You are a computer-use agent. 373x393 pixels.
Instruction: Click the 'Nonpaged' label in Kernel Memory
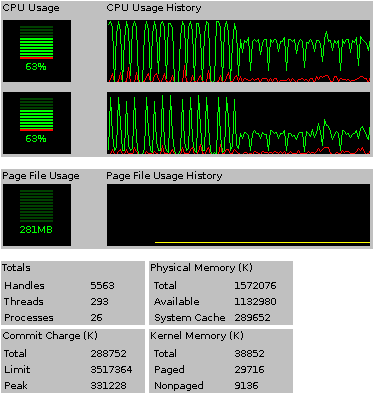click(x=179, y=386)
